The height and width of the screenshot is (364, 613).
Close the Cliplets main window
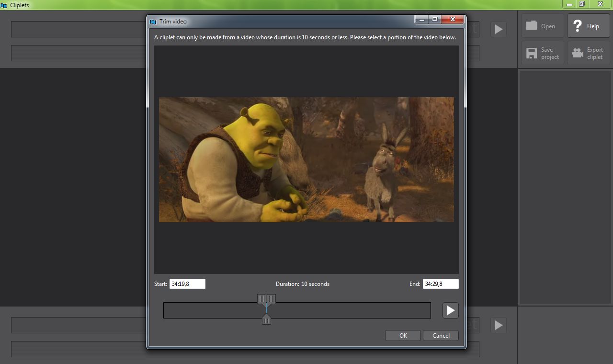[600, 4]
